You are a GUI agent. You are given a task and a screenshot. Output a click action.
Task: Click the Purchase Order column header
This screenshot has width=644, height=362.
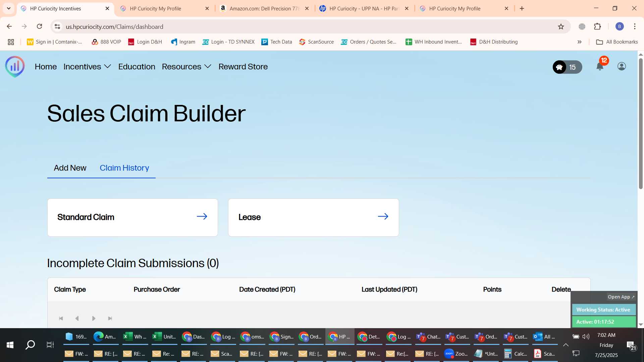coord(157,290)
